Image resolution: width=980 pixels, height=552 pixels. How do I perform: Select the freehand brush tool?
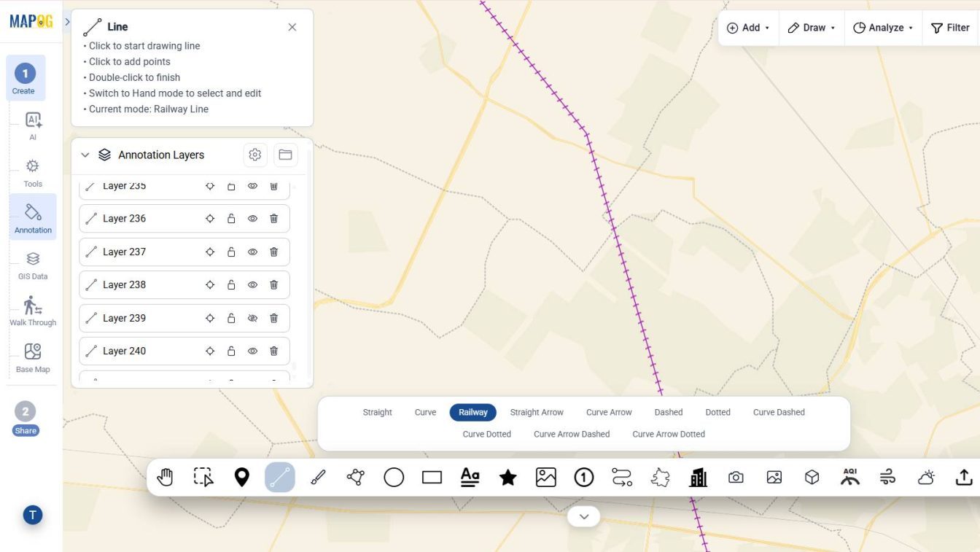[318, 478]
